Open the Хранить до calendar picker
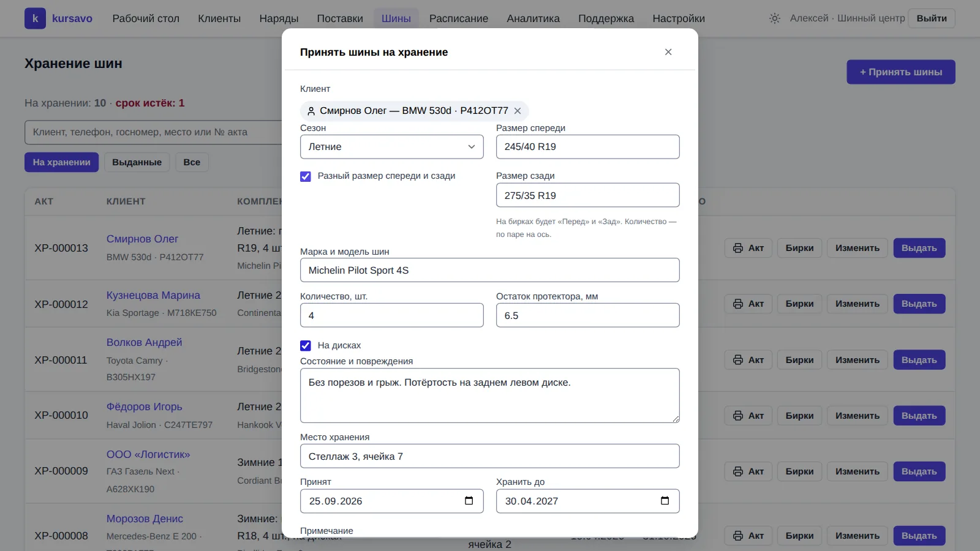980x551 pixels. (665, 501)
